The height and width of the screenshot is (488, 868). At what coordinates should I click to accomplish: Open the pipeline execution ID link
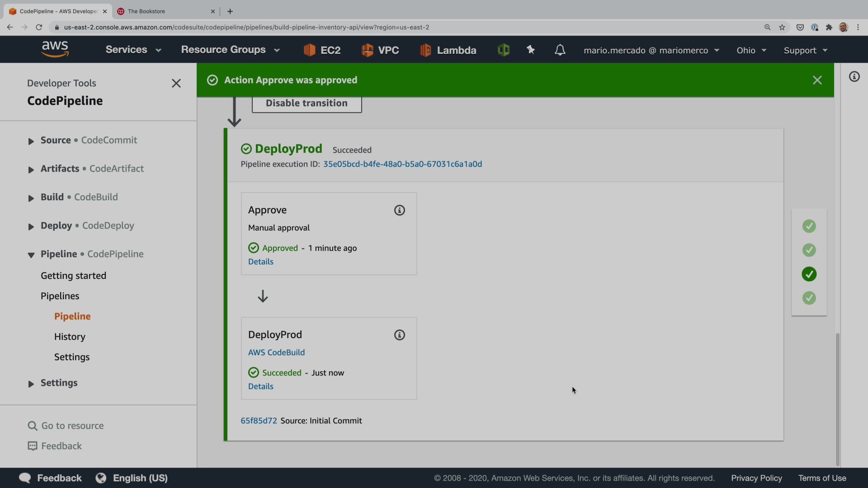(402, 164)
